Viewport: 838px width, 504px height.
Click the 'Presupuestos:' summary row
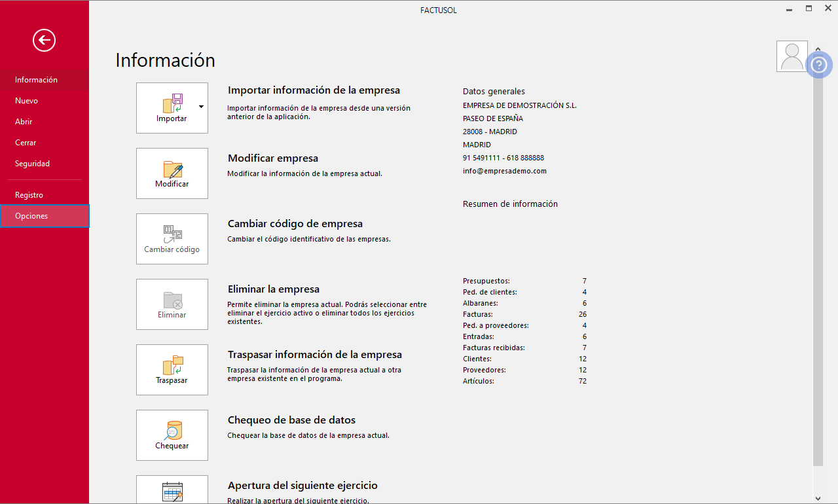[x=524, y=281]
